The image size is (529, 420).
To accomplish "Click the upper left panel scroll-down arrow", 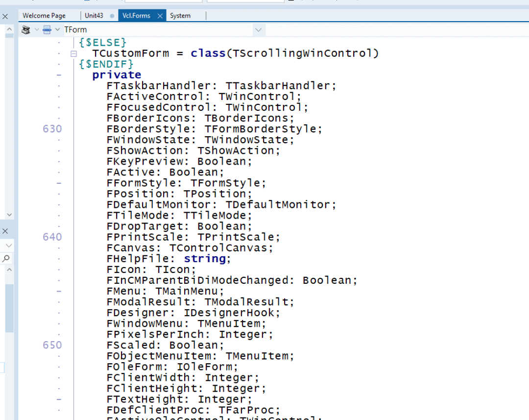I will click(9, 215).
